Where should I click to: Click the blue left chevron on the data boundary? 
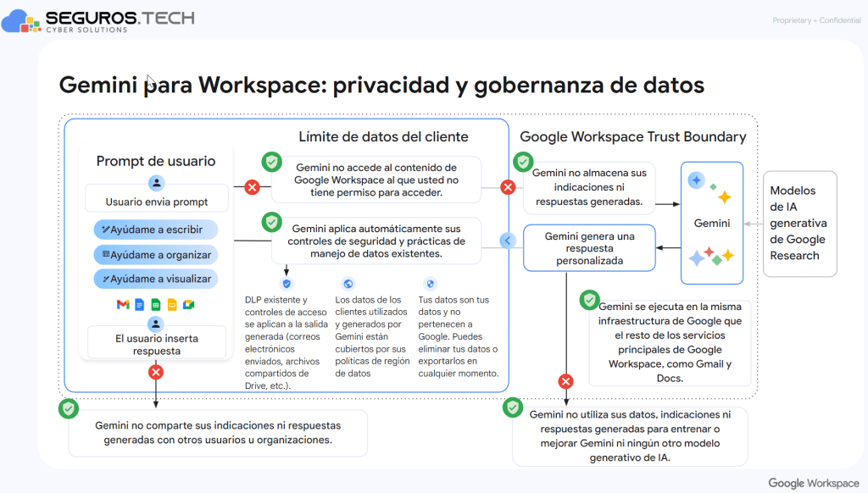click(508, 241)
